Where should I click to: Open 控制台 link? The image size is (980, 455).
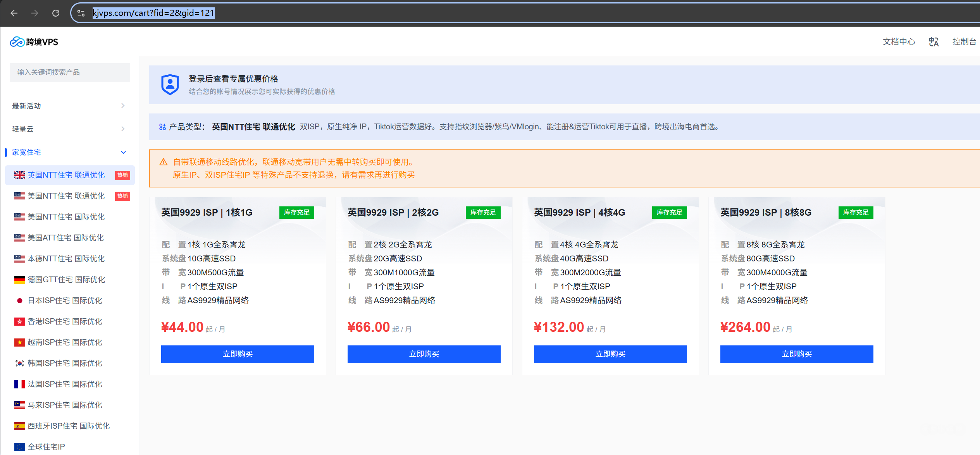click(964, 42)
